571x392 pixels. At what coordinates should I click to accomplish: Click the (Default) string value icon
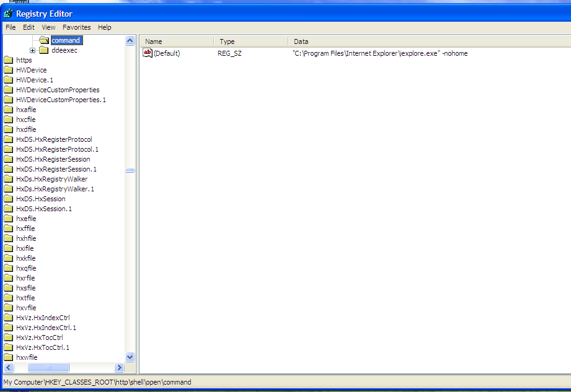[148, 53]
